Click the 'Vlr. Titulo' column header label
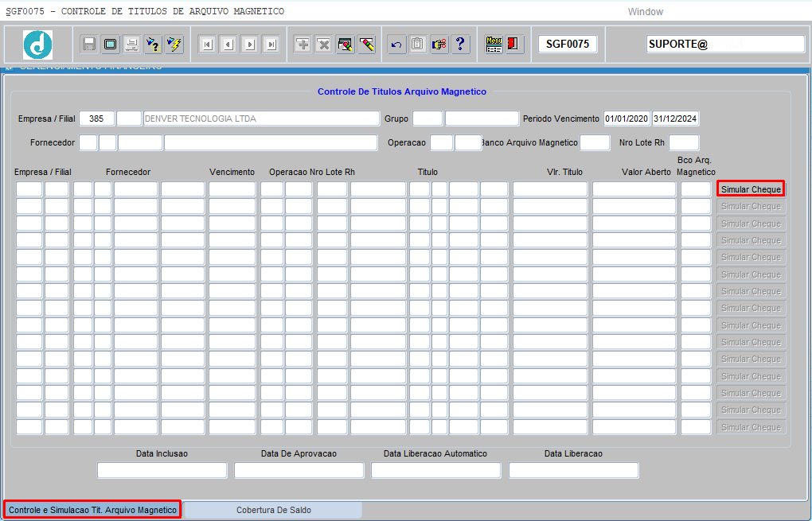The image size is (812, 521). (x=564, y=172)
